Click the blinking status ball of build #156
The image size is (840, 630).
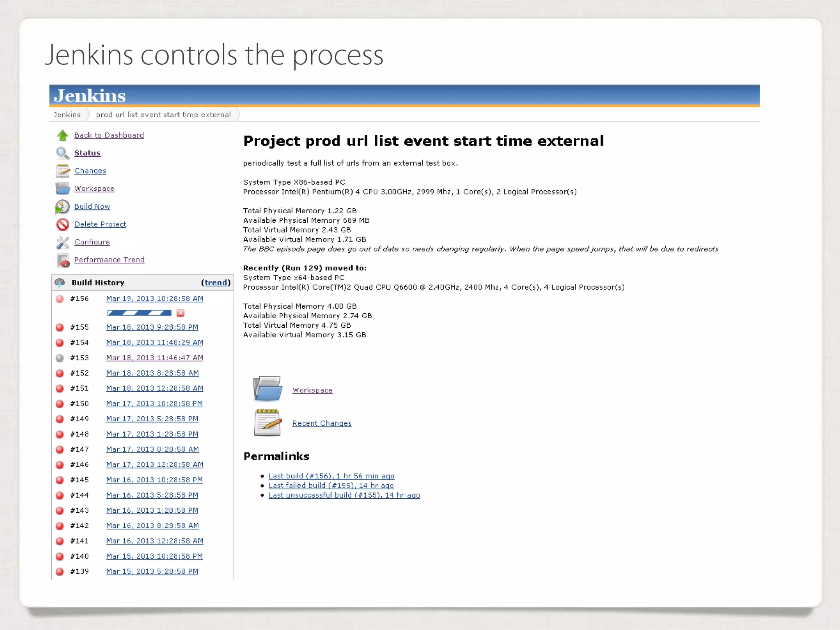click(60, 299)
